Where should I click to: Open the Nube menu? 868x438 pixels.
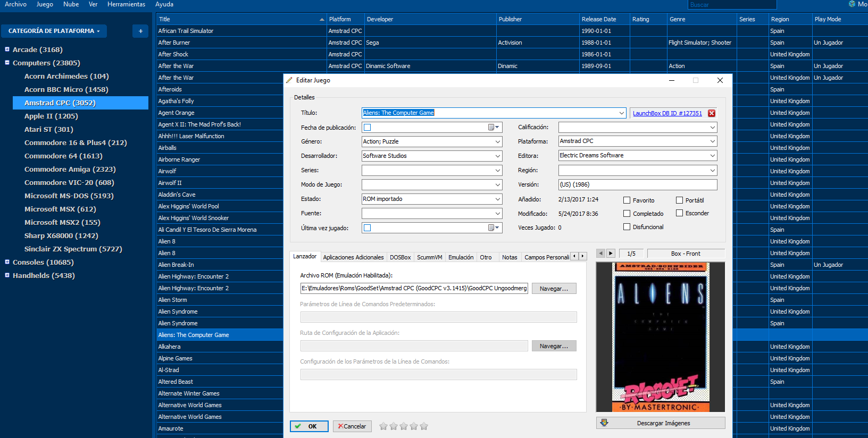coord(71,4)
